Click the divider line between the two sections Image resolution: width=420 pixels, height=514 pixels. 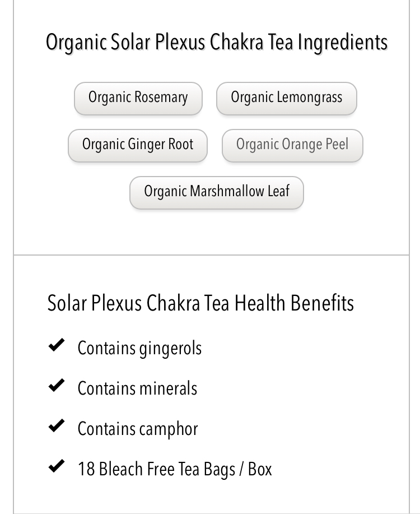click(x=211, y=254)
